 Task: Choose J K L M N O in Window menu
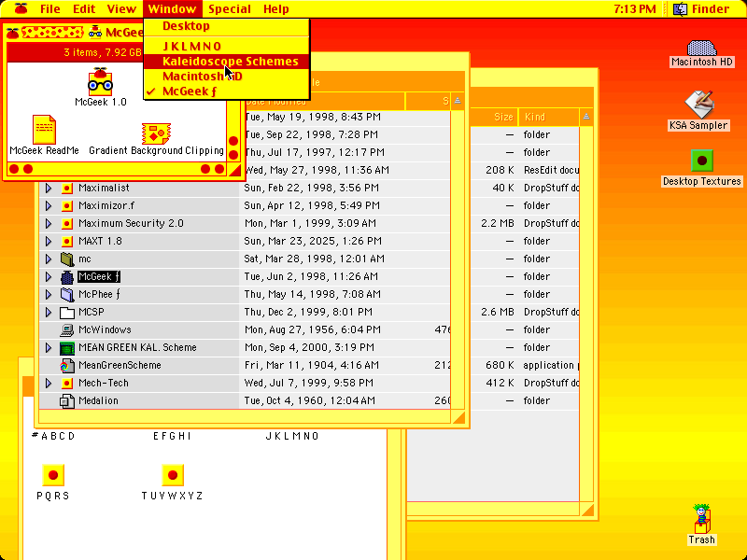coord(227,46)
